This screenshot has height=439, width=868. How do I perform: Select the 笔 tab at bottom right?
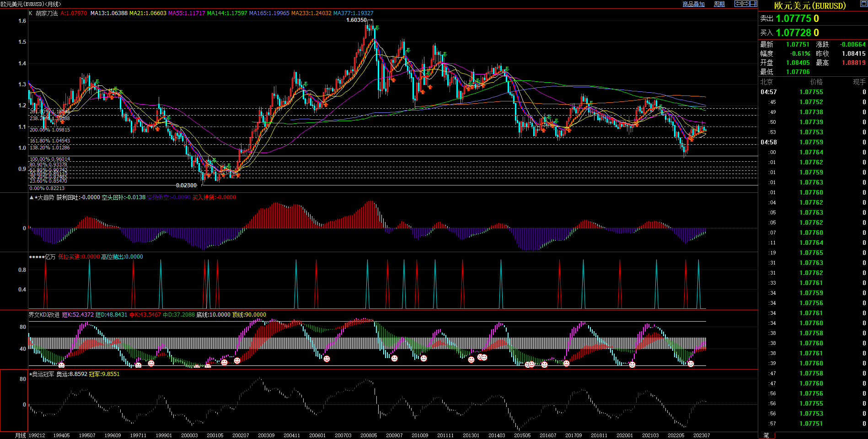[x=766, y=435]
